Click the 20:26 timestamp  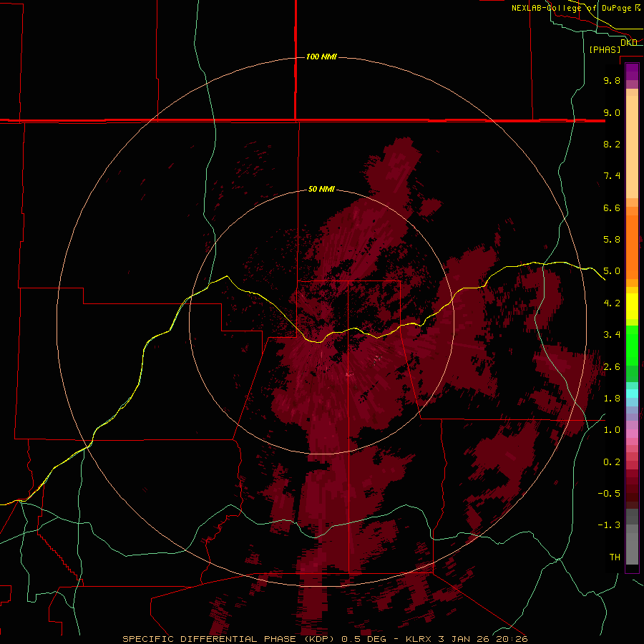tap(511, 639)
